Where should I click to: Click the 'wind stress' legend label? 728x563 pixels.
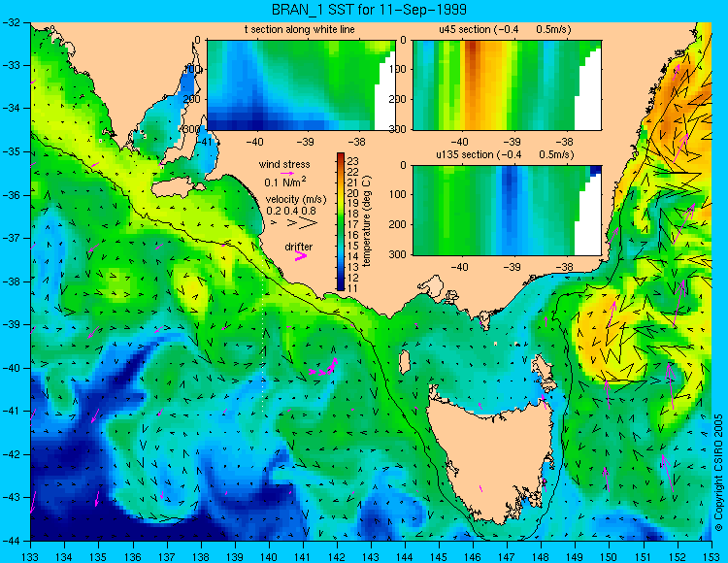click(x=284, y=164)
